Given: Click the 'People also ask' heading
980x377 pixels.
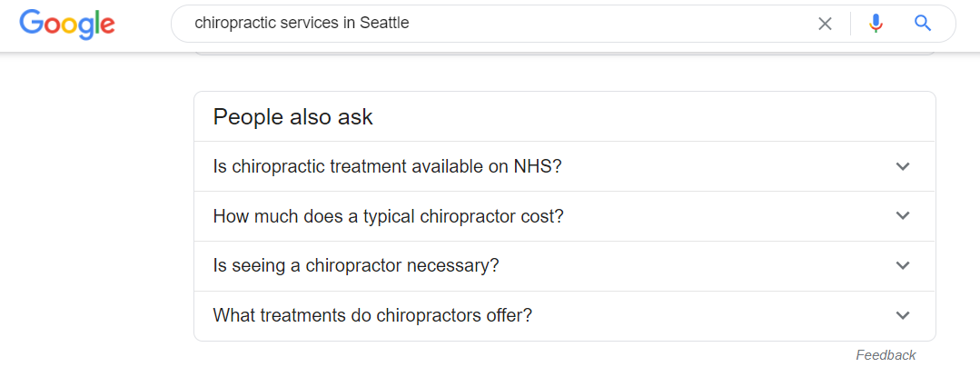Looking at the screenshot, I should pyautogui.click(x=293, y=117).
